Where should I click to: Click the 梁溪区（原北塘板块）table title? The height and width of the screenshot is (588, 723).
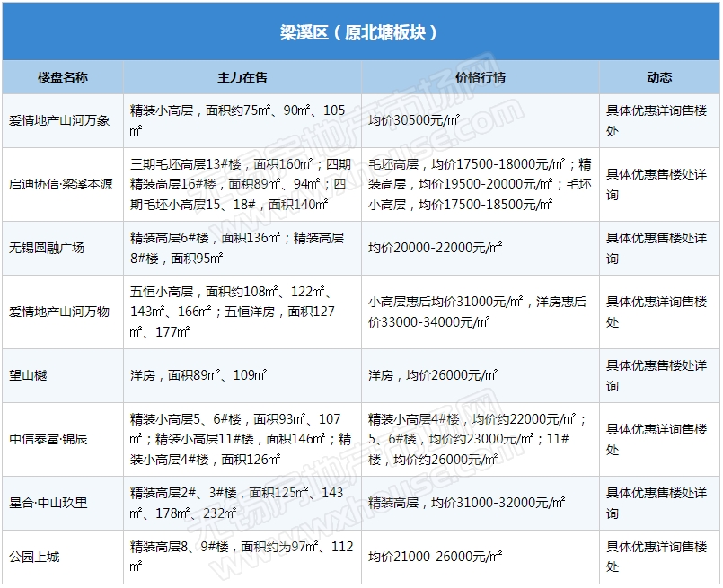(x=359, y=32)
